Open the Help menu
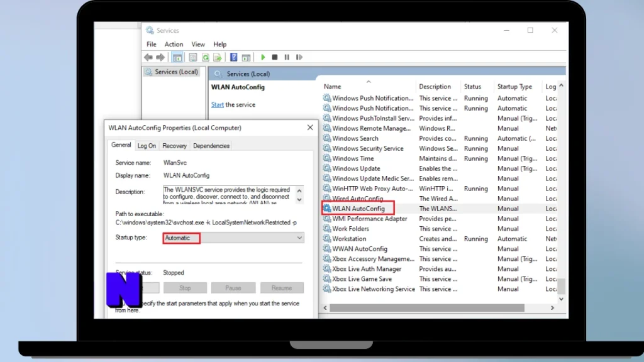This screenshot has height=362, width=644. point(219,45)
